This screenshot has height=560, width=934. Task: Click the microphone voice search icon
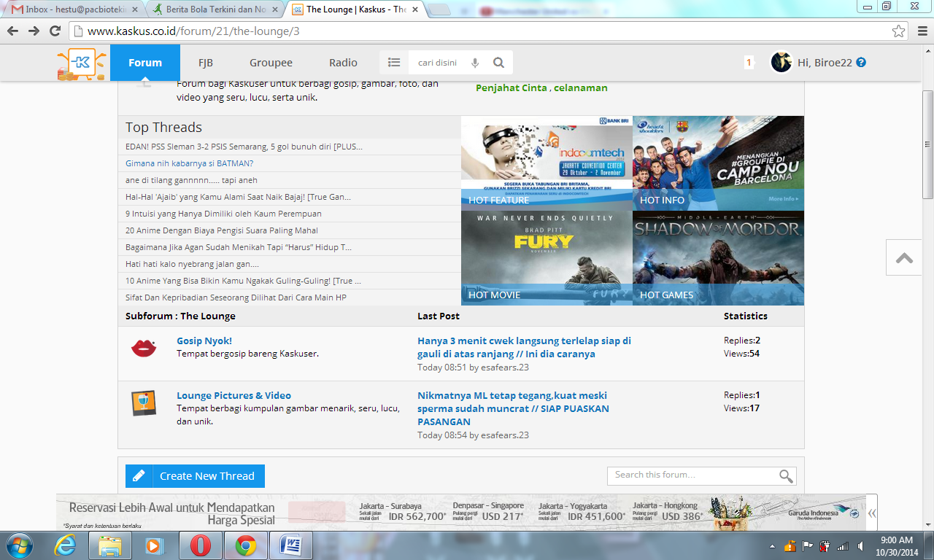475,63
